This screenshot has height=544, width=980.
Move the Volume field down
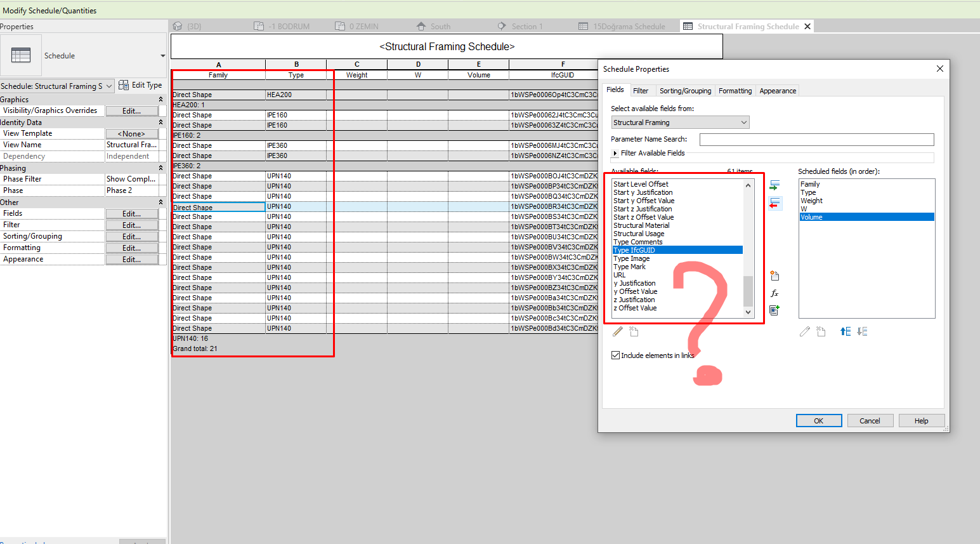pos(863,331)
